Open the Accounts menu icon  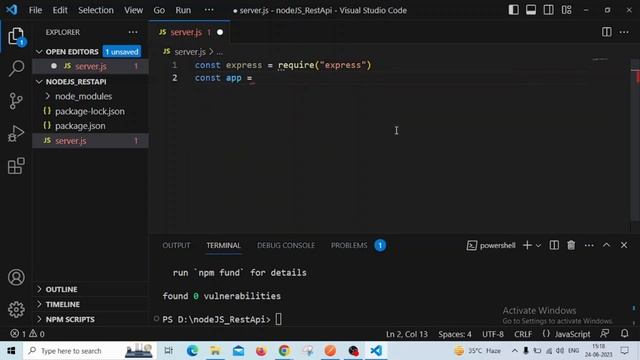tap(16, 278)
